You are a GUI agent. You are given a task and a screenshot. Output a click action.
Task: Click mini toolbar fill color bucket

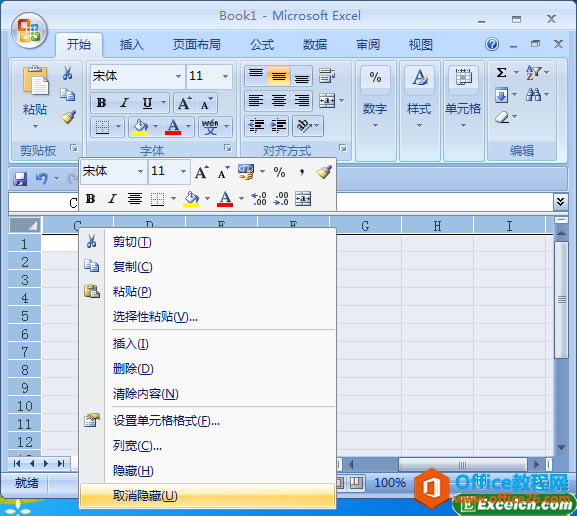191,199
